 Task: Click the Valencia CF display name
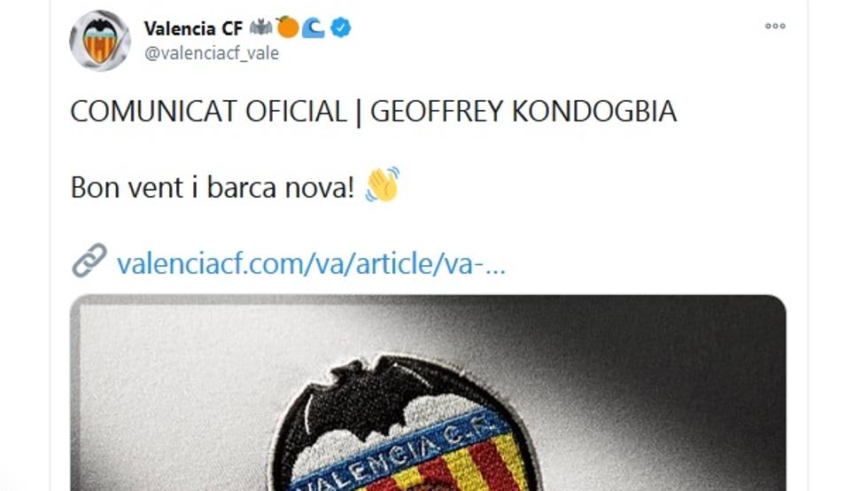[193, 28]
